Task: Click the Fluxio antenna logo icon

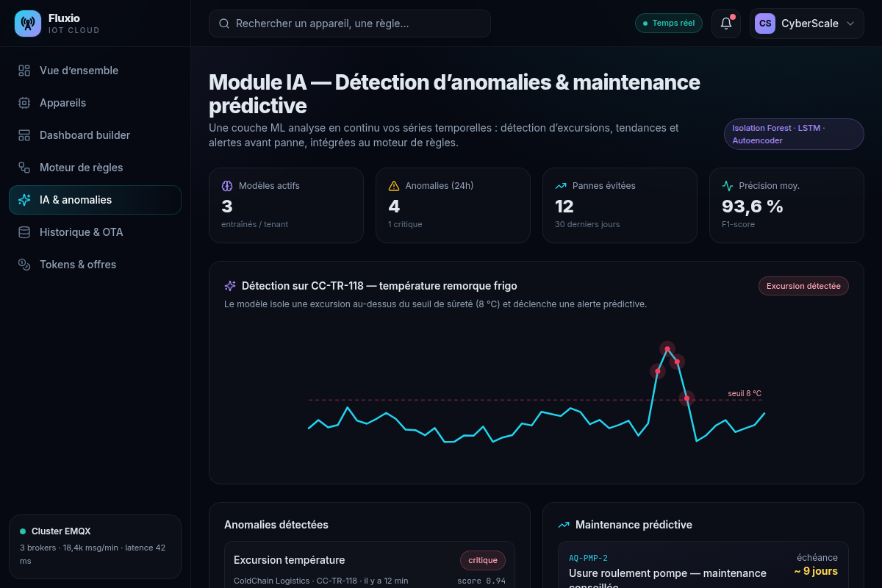Action: [x=28, y=24]
